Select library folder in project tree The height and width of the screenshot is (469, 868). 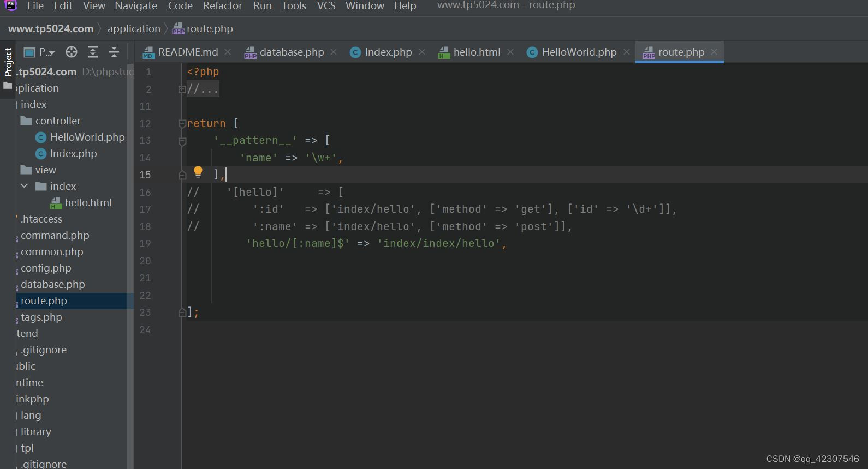[35, 431]
